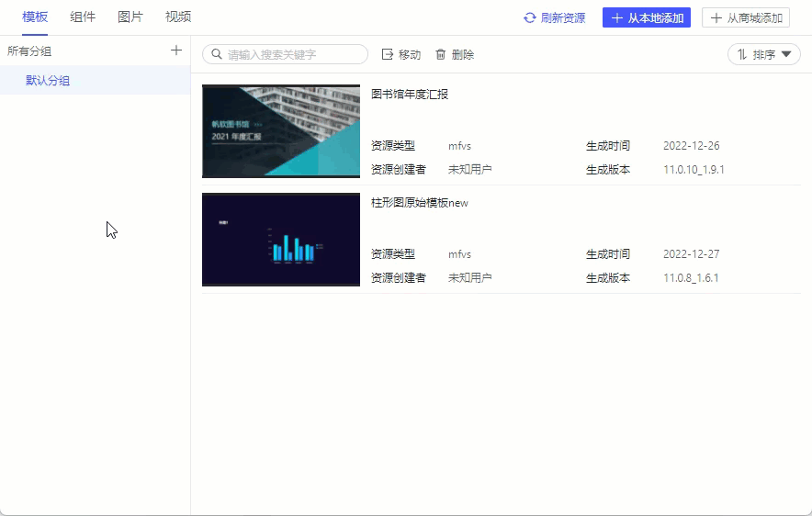Click the sort arrows icon in 排序
Image resolution: width=812 pixels, height=516 pixels.
[x=742, y=54]
